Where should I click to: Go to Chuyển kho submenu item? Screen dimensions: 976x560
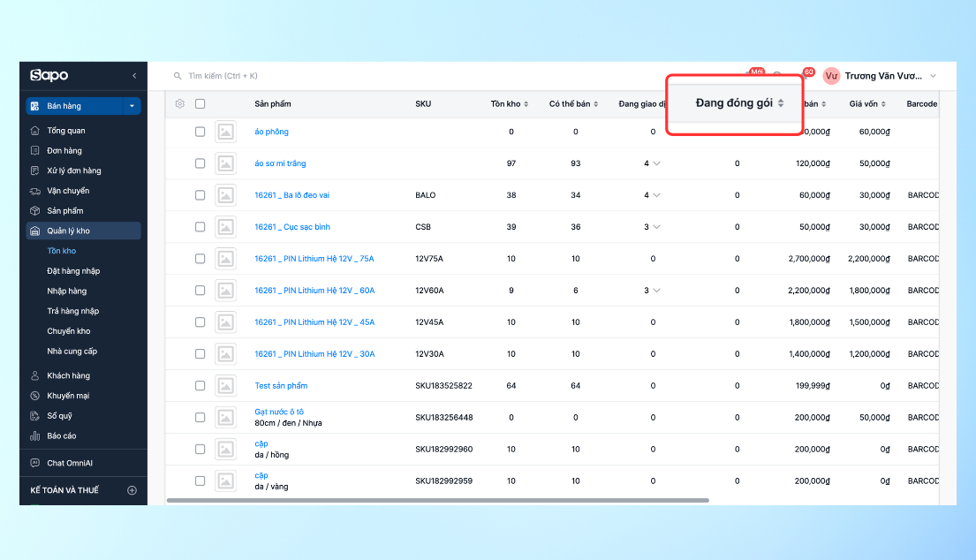coord(67,331)
